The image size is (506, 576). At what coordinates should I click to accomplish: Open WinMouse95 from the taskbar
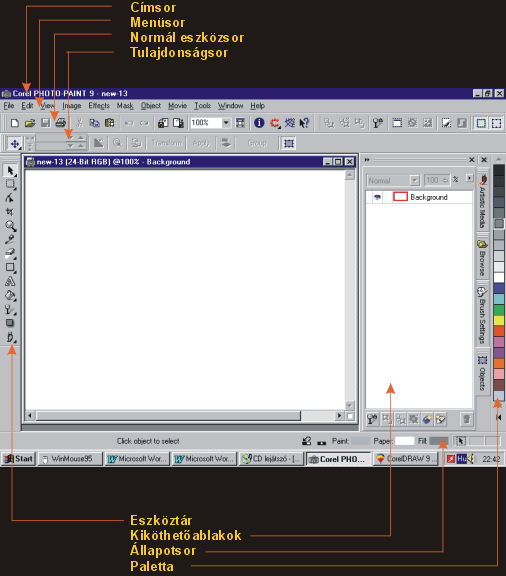[70, 459]
